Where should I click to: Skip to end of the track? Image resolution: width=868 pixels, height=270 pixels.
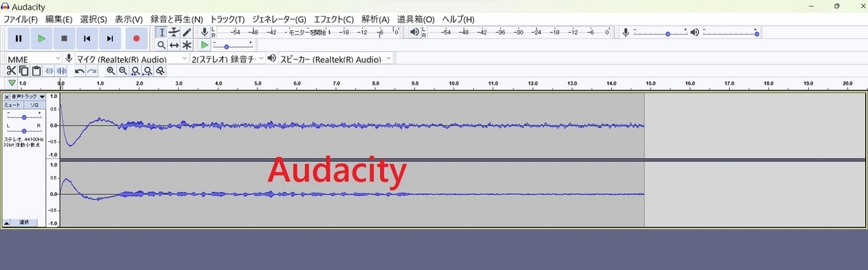(x=110, y=38)
